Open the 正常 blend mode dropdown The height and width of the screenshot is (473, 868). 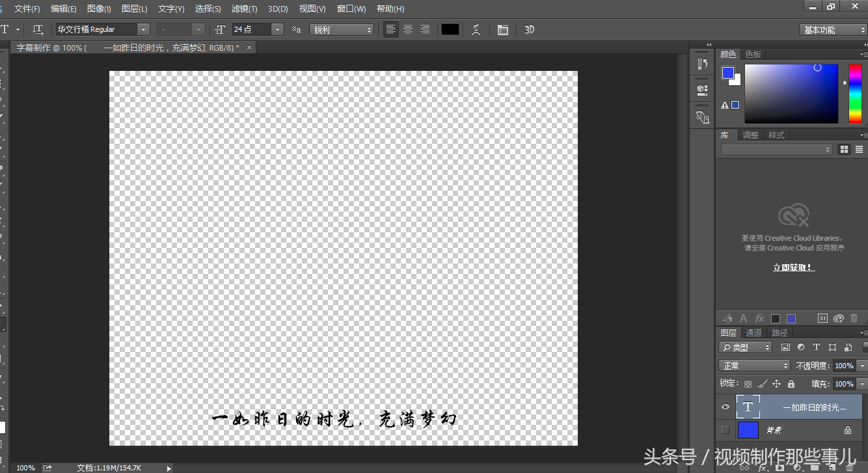pyautogui.click(x=754, y=366)
